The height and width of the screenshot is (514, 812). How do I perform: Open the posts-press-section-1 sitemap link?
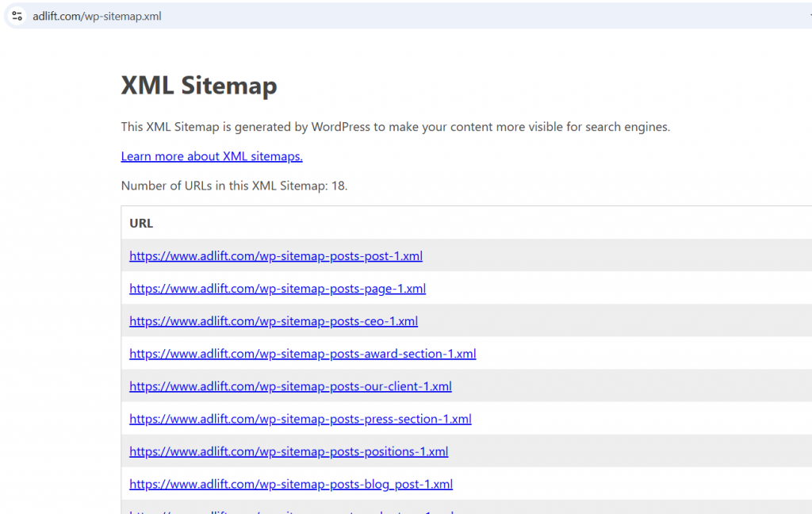pyautogui.click(x=300, y=418)
